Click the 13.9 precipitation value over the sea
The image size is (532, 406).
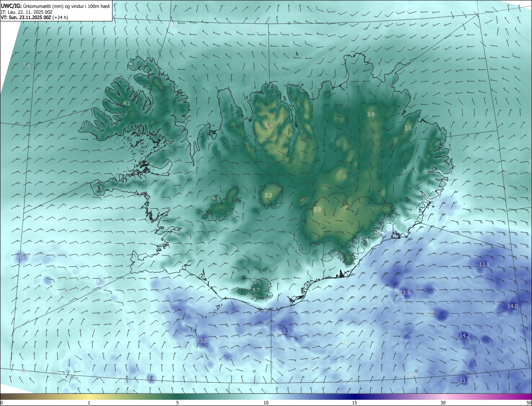(484, 264)
